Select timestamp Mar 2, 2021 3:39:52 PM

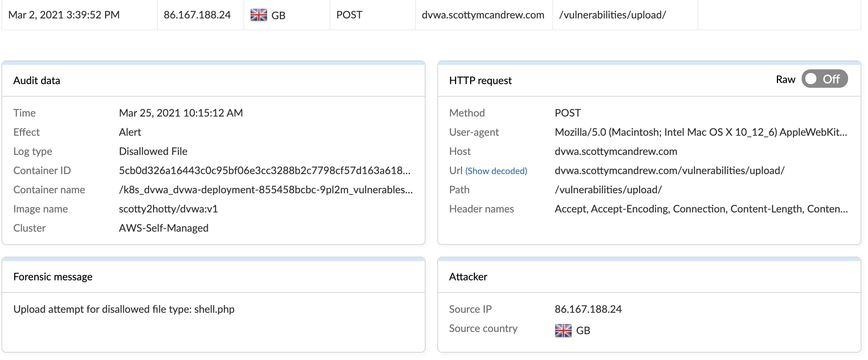tap(64, 15)
